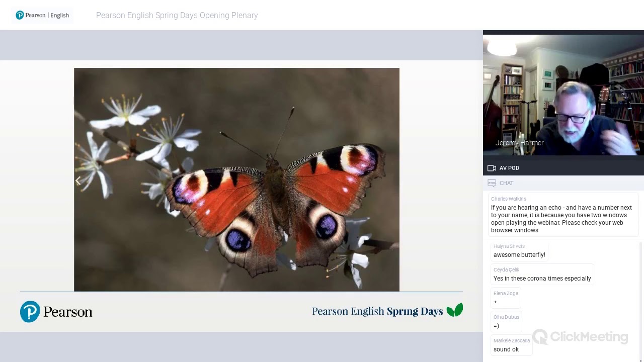Click the name 'Markele Zaccaria' in chat
The height and width of the screenshot is (362, 644).
[512, 341]
